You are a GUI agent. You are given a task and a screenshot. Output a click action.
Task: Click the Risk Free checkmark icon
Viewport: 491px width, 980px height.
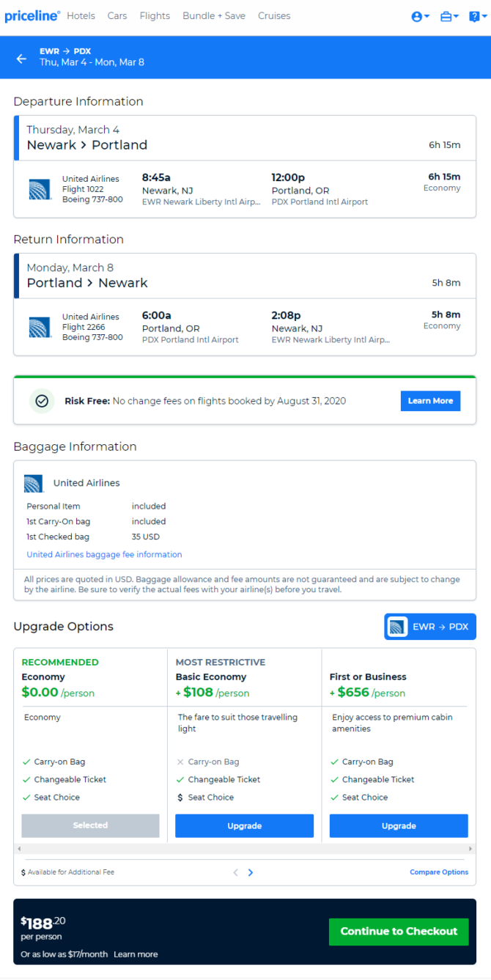click(x=42, y=401)
